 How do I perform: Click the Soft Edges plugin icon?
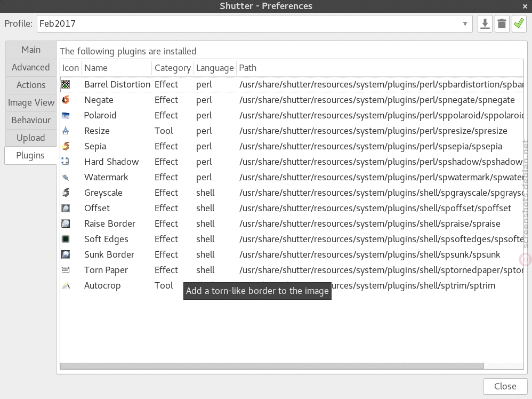point(66,239)
